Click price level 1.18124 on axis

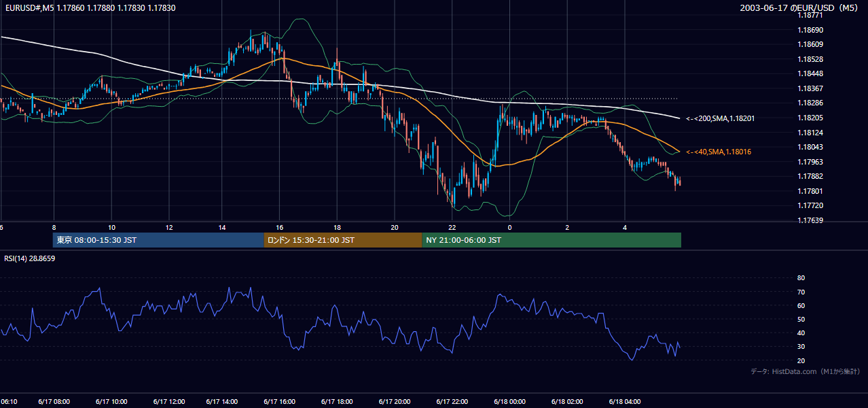811,132
